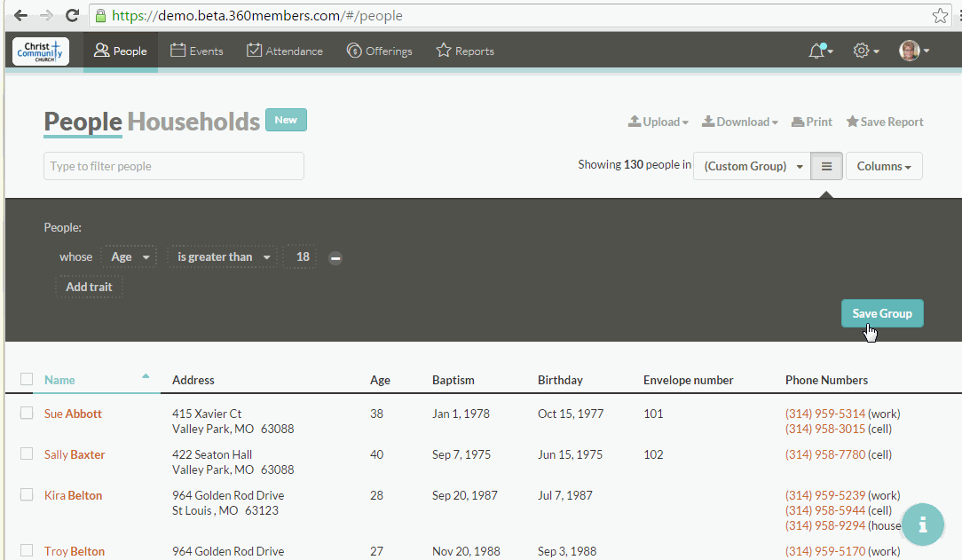
Task: Remove the Age trait with minus icon
Action: (x=335, y=258)
